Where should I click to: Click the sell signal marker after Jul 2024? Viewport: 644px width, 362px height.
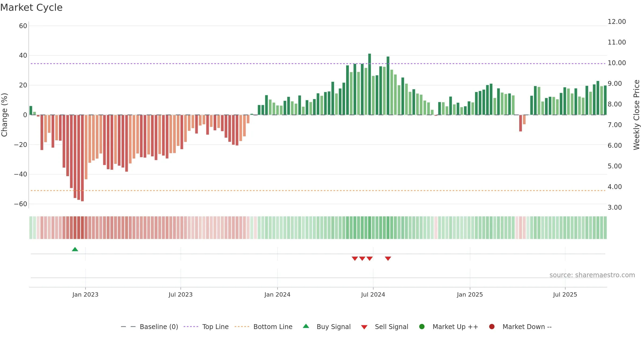click(x=388, y=258)
